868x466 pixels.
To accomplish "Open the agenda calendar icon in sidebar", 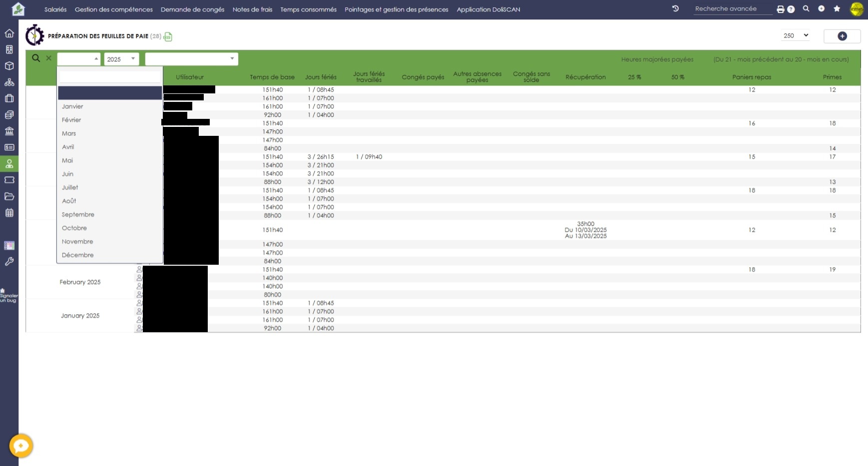I will (9, 213).
